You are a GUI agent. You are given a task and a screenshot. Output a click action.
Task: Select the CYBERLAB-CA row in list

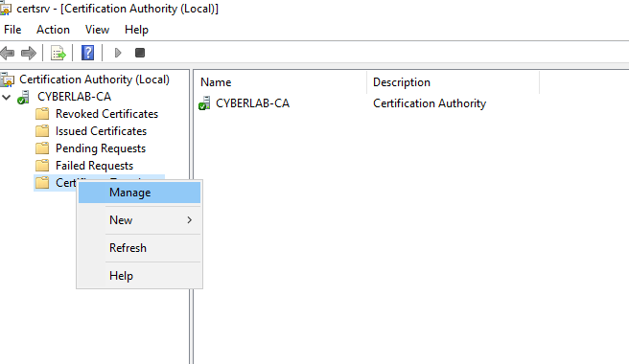[252, 103]
